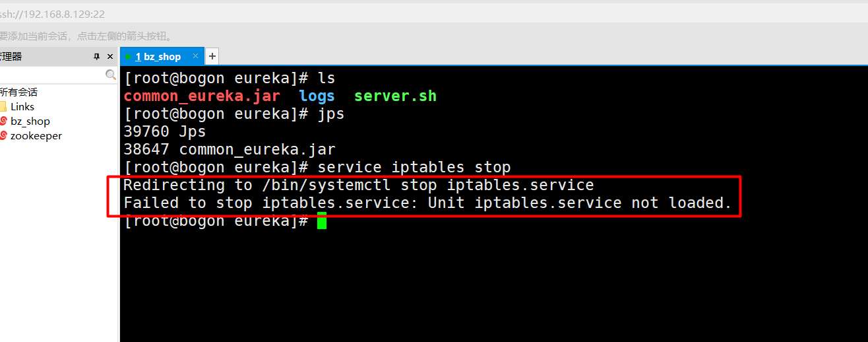
Task: Select the zookeeper session entry
Action: 36,135
